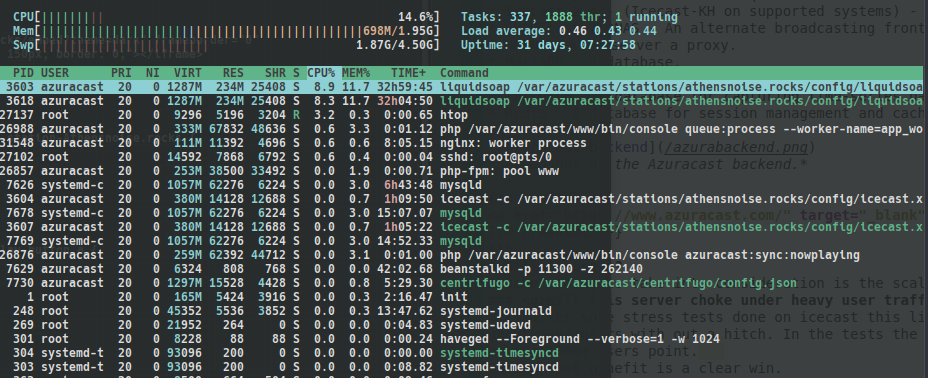The height and width of the screenshot is (378, 928).
Task: Click the 'Tasks: 337, 1888 thr' line
Action: (x=569, y=17)
